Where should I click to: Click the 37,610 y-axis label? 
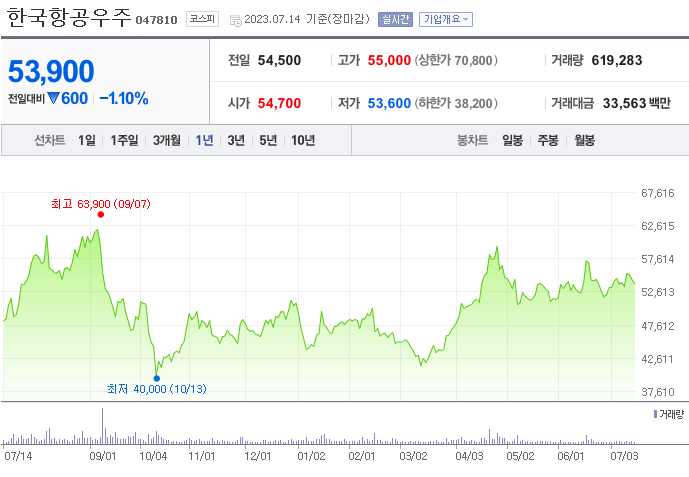click(657, 392)
